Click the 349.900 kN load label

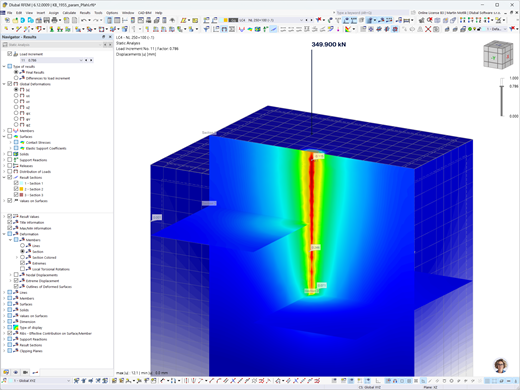pyautogui.click(x=329, y=44)
